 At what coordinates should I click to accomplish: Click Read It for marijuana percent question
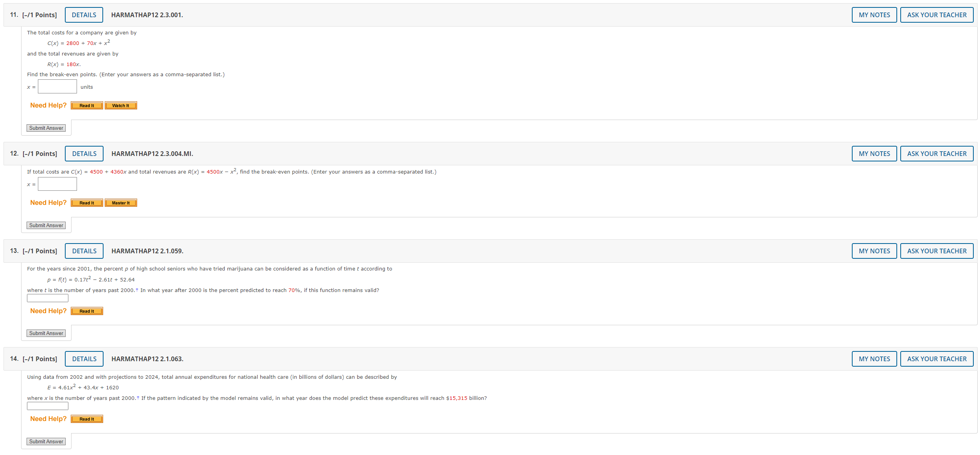click(87, 311)
